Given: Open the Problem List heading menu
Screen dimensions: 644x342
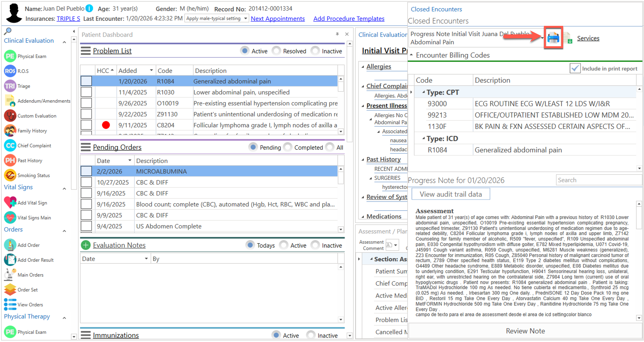Looking at the screenshot, I should pos(86,51).
